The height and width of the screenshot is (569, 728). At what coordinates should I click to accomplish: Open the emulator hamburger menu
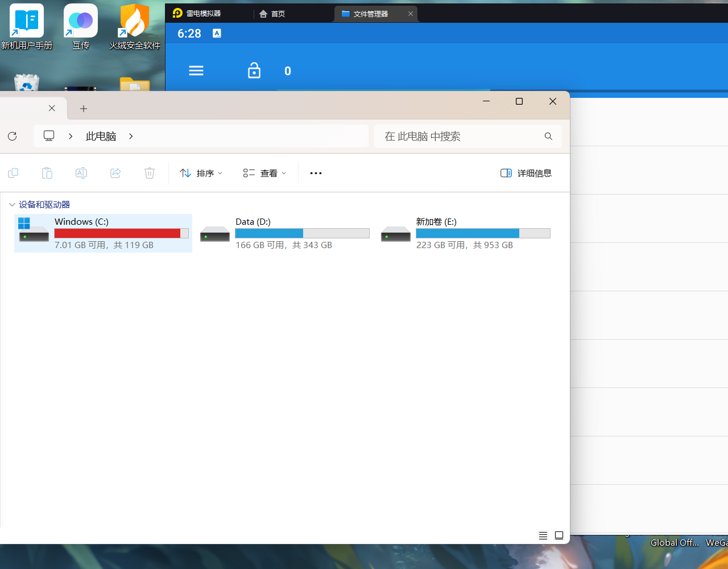[x=196, y=71]
